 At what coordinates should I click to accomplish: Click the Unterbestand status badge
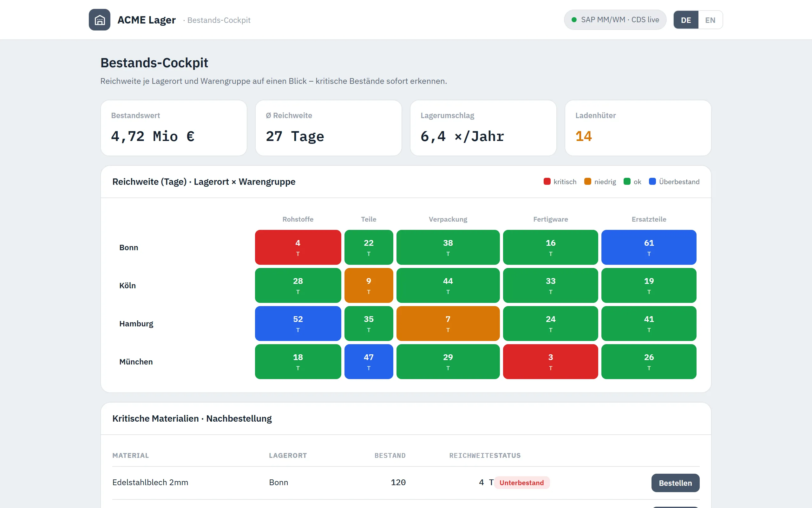tap(522, 483)
